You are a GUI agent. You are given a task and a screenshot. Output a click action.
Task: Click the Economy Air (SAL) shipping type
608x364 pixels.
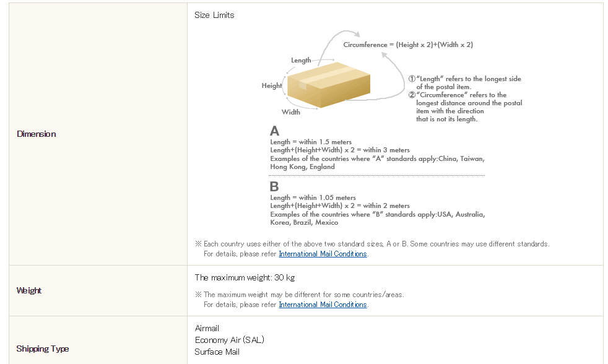(x=230, y=340)
